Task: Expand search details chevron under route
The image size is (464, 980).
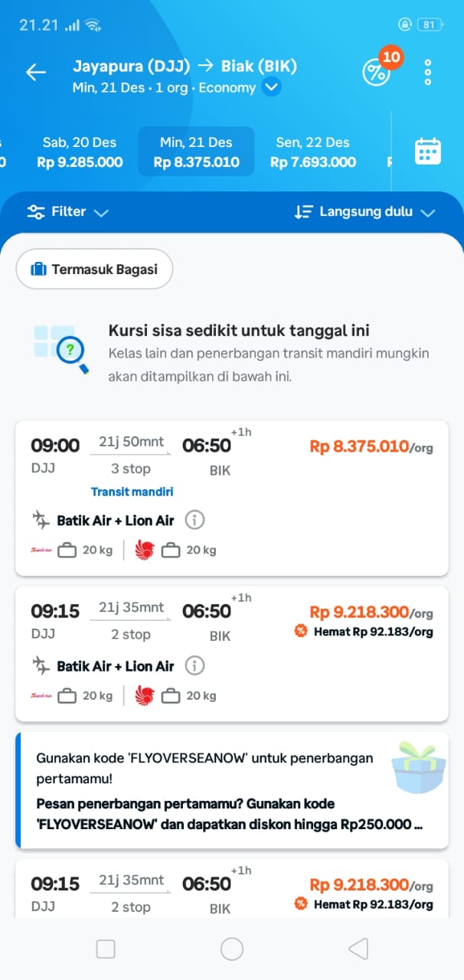Action: coord(271,88)
